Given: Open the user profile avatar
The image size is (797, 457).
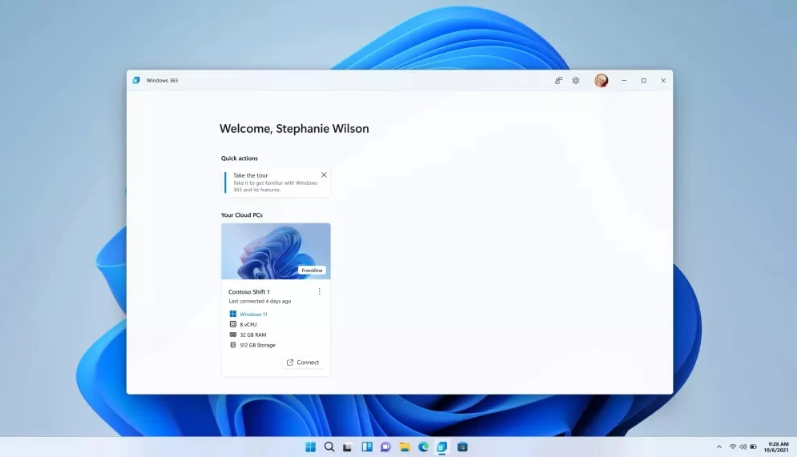Looking at the screenshot, I should click(601, 80).
